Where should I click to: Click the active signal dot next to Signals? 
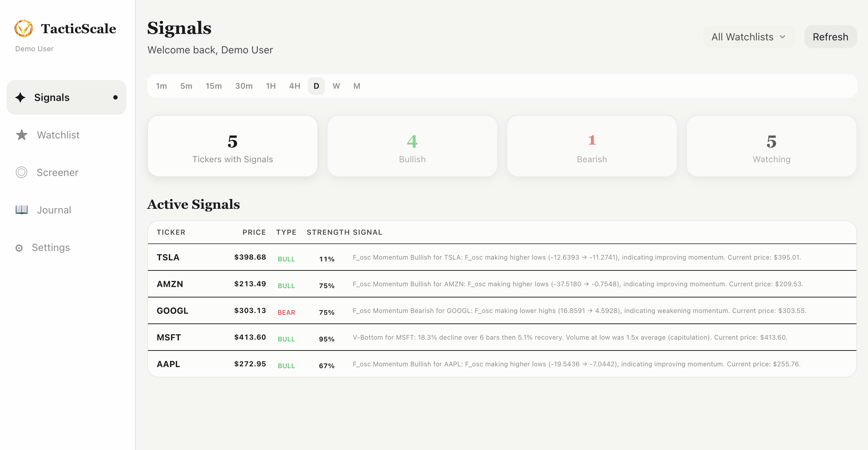[115, 97]
